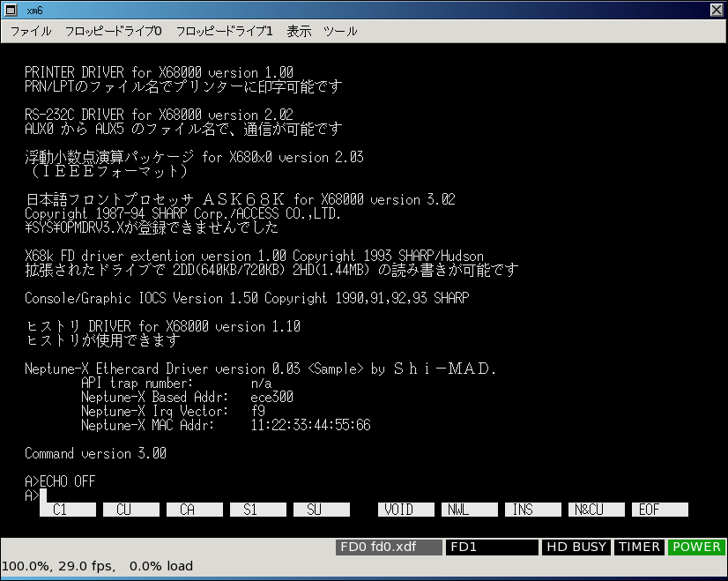
Task: Click the N&CU function key label
Action: click(x=597, y=510)
